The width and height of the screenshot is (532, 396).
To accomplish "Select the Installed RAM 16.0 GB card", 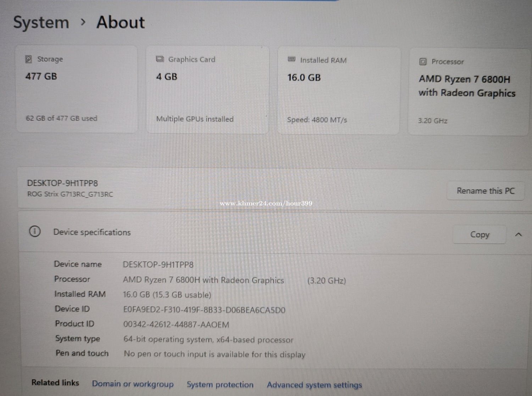I will point(338,91).
